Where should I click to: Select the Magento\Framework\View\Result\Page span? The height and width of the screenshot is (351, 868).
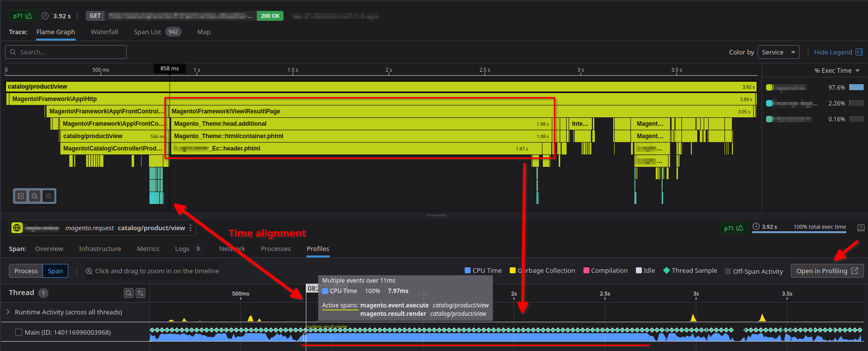click(461, 111)
